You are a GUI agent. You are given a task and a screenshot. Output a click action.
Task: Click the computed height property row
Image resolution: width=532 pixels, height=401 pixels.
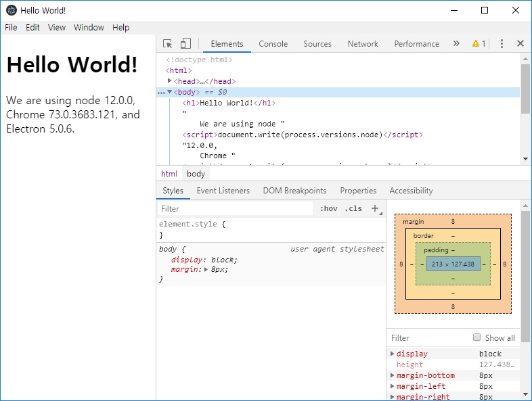coord(453,364)
